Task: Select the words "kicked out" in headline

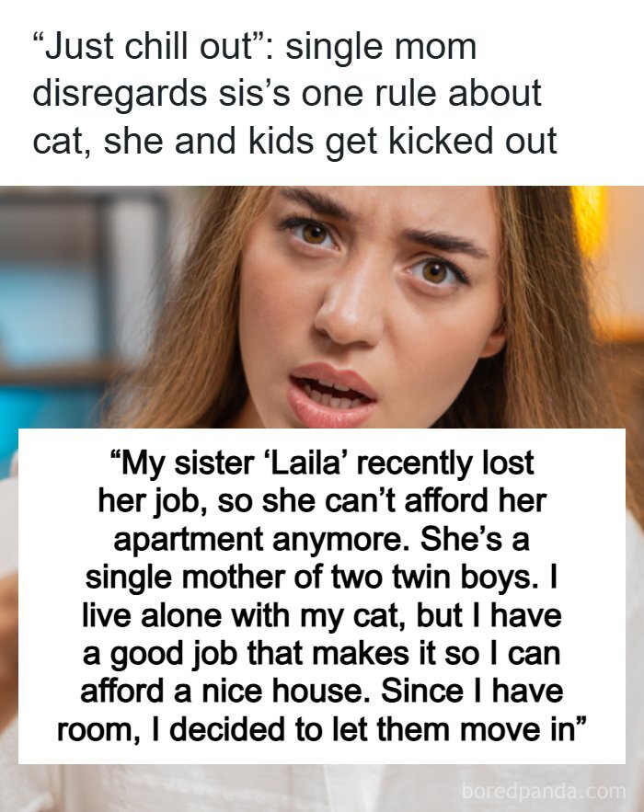Action: point(473,141)
